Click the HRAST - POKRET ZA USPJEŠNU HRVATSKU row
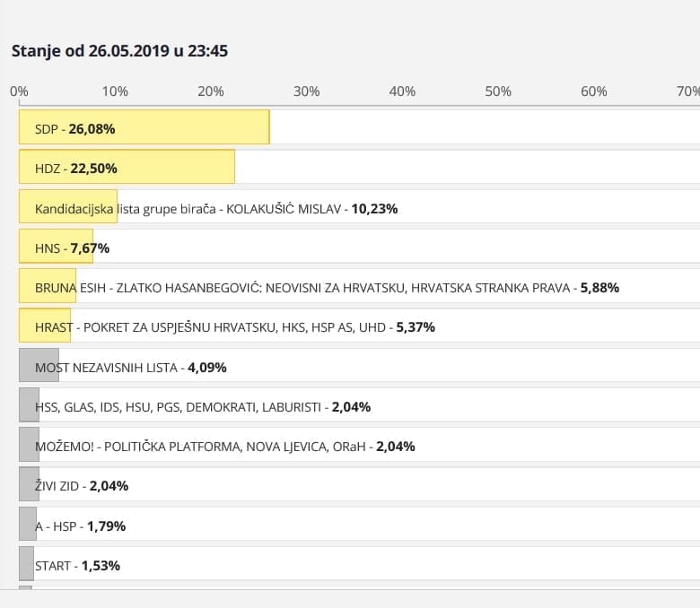Image resolution: width=700 pixels, height=608 pixels. pos(234,327)
